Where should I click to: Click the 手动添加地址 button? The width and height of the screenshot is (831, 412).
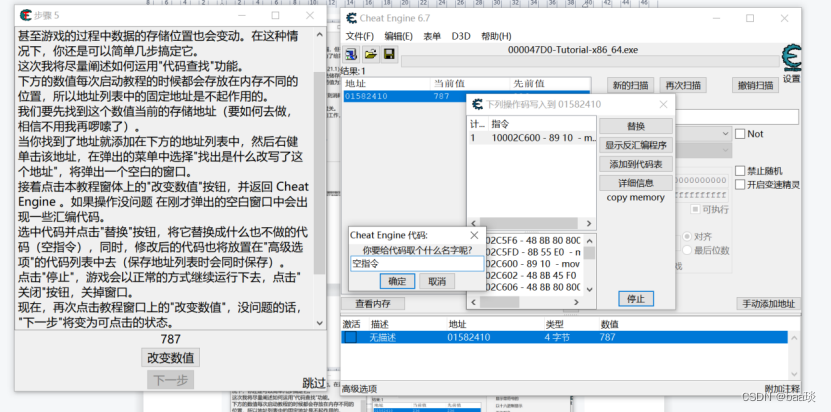pyautogui.click(x=768, y=304)
